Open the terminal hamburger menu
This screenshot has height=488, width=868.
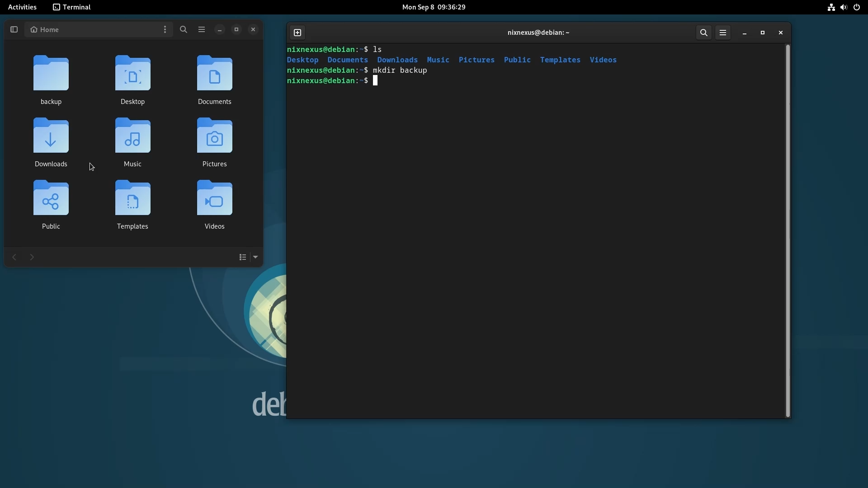(x=723, y=33)
